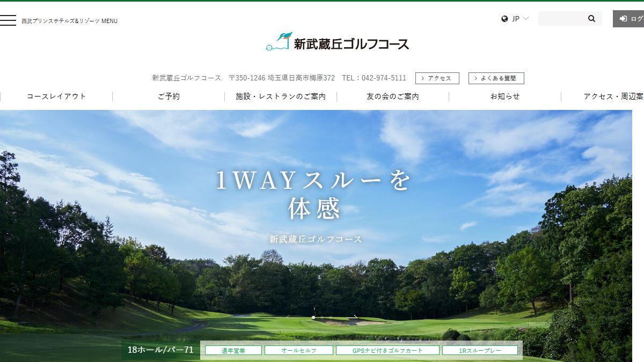Click the 通年営業 tag
The width and height of the screenshot is (644, 362).
233,350
